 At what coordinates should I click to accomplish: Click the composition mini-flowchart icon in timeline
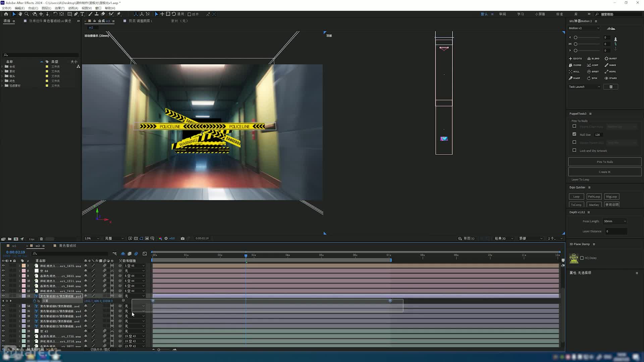tap(114, 254)
